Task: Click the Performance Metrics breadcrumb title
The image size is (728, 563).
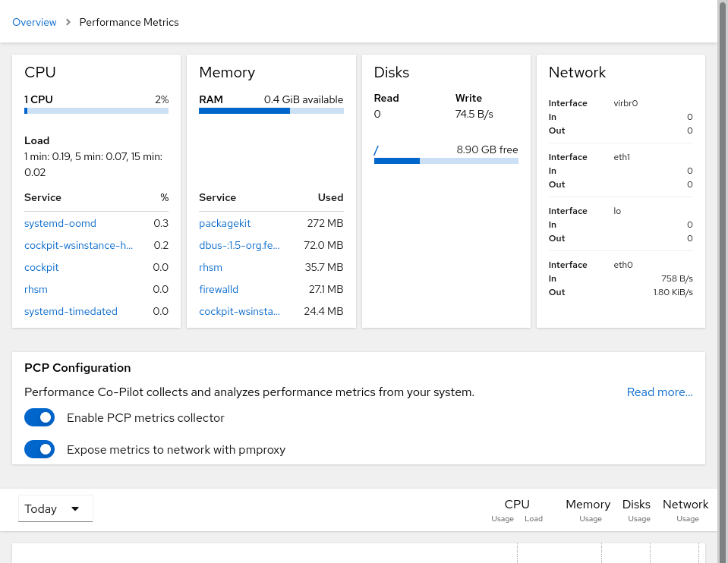Action: 128,22
